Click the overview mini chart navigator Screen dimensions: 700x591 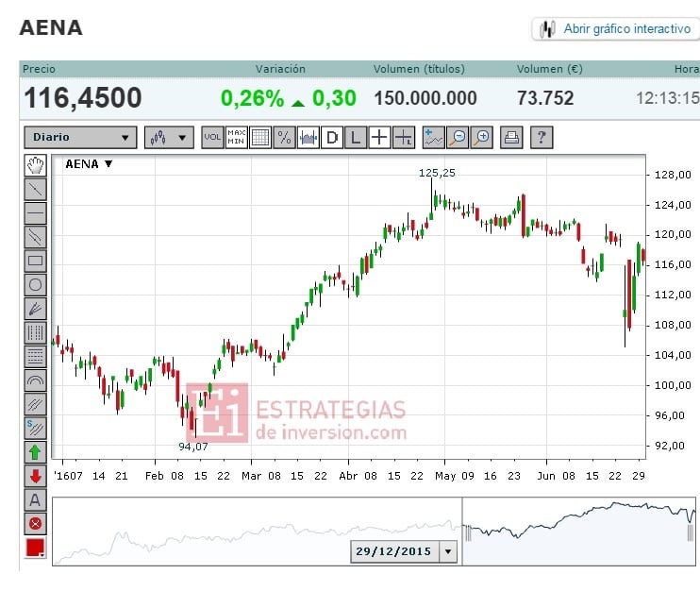tap(374, 532)
